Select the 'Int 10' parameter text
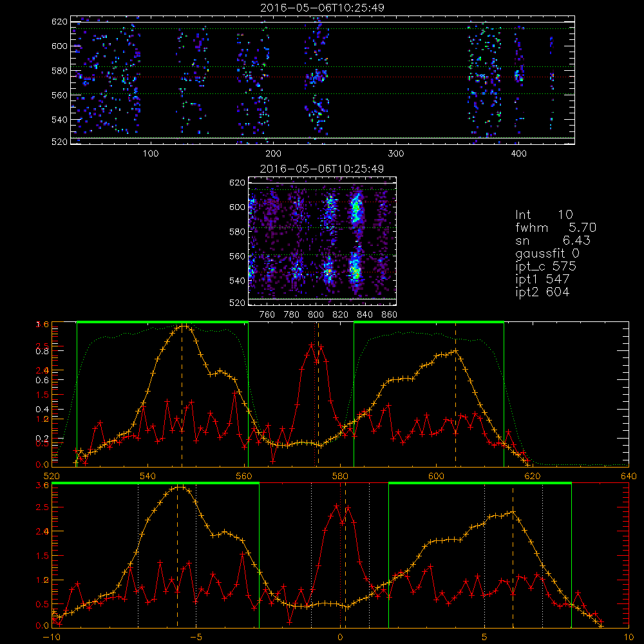 click(x=544, y=214)
